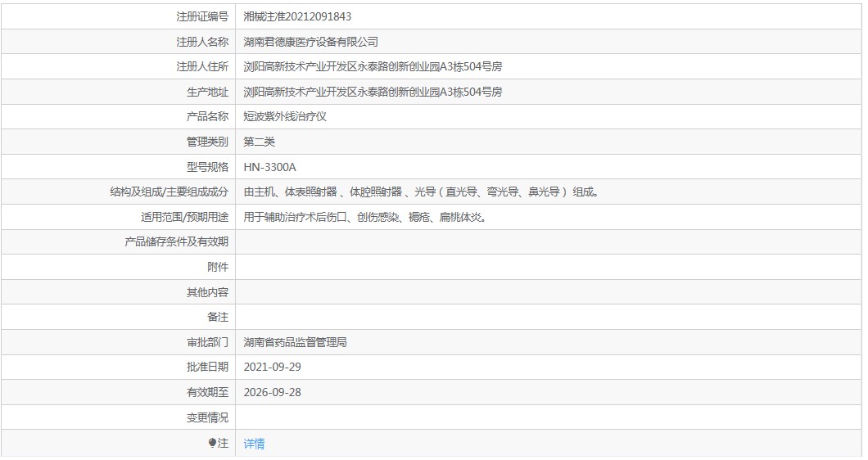Open the 详情 link
Screen dimensions: 868x460
coord(254,444)
